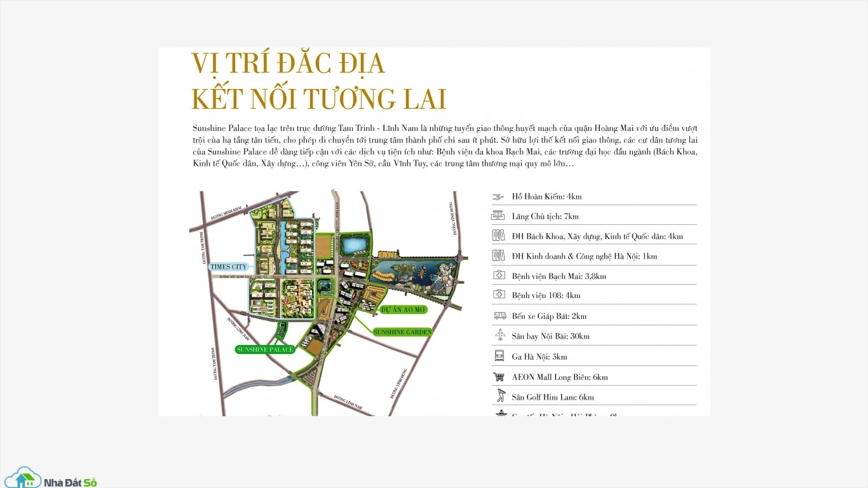
Task: Click the train icon beside Ga Hà Nội
Action: click(x=499, y=356)
